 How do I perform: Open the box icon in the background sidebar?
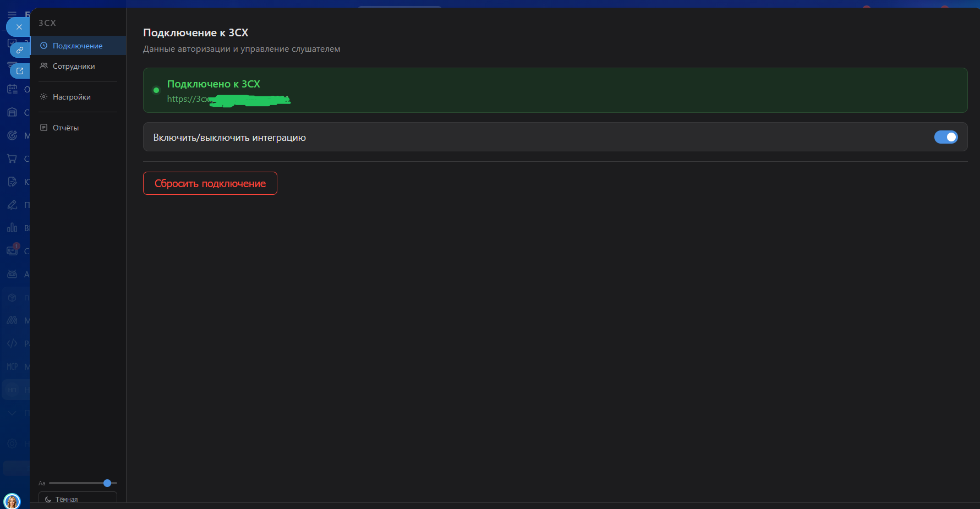tap(12, 298)
